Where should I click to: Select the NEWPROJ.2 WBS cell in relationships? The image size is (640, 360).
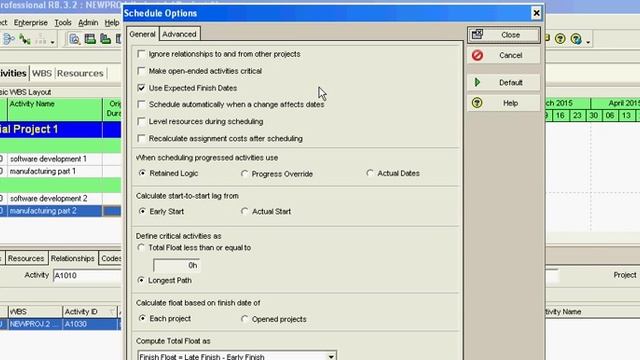click(x=34, y=324)
